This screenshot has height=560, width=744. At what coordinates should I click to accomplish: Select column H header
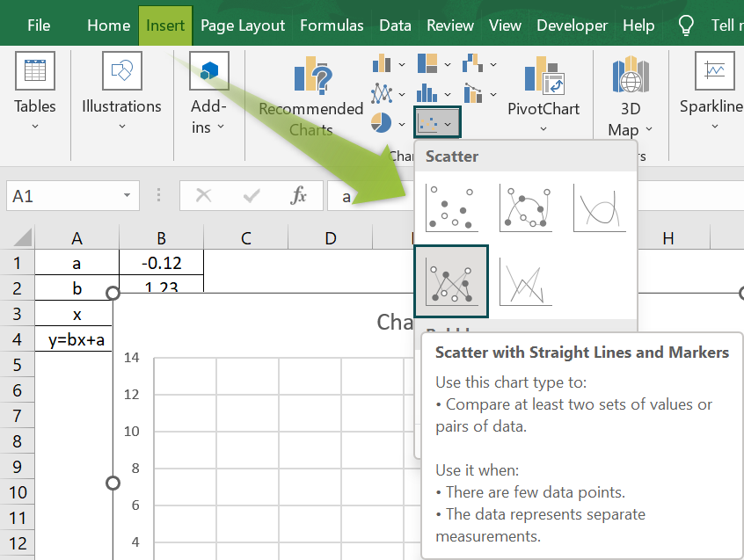(x=668, y=237)
